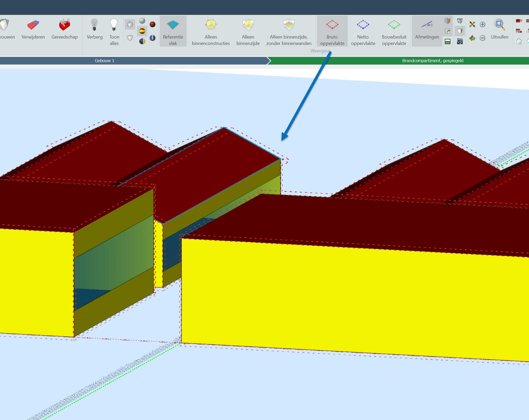Viewport: 529px width, 420px height.
Task: Open Gebouw 1 breadcrumb
Action: (x=105, y=61)
